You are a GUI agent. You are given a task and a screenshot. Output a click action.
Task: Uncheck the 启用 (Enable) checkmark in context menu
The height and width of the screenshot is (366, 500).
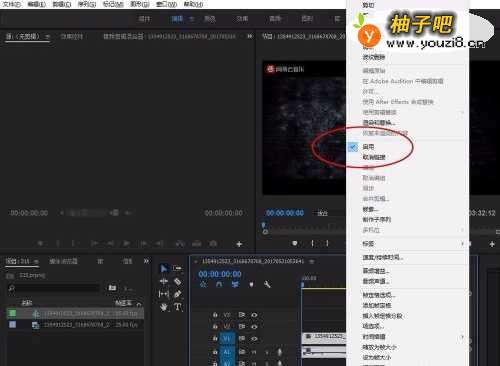tap(353, 147)
